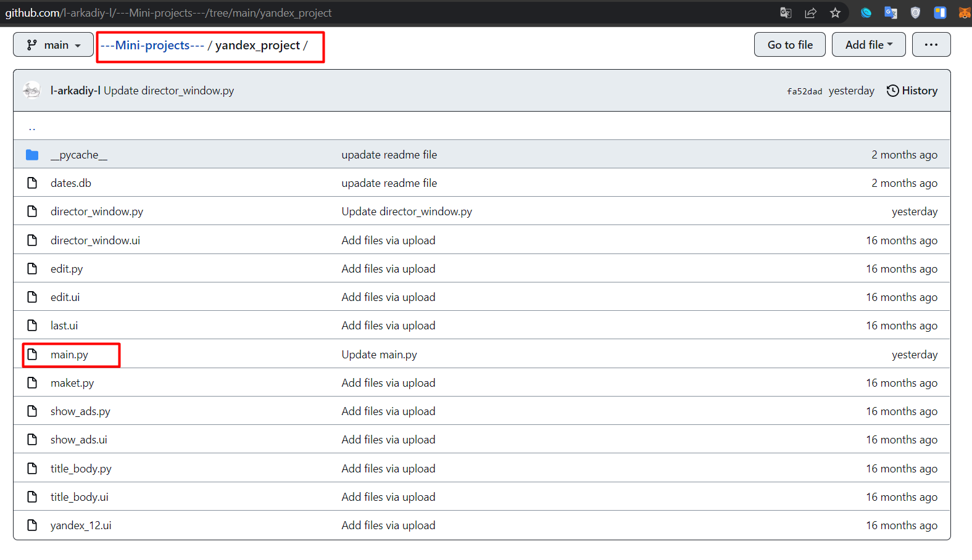Open the blue swirl browser extension icon

tap(866, 13)
